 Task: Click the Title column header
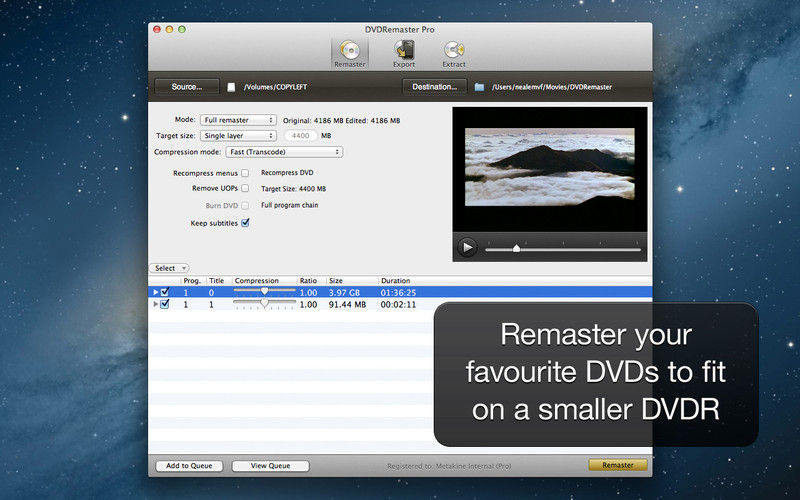click(x=217, y=281)
